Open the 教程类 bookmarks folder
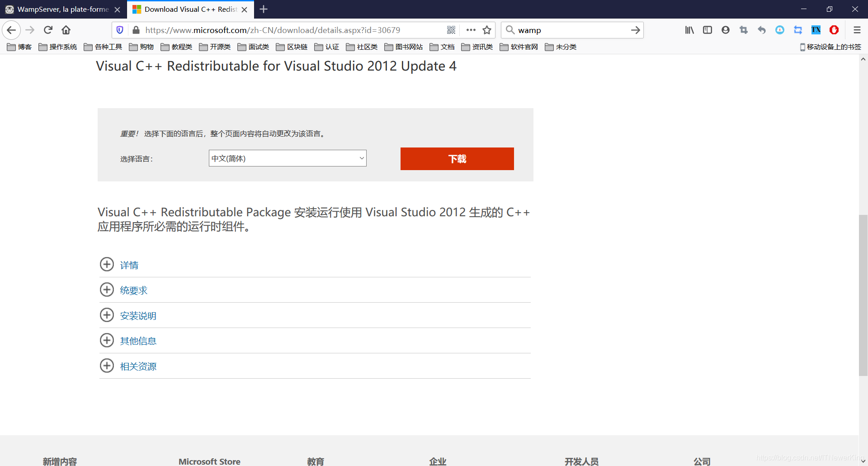 (176, 47)
